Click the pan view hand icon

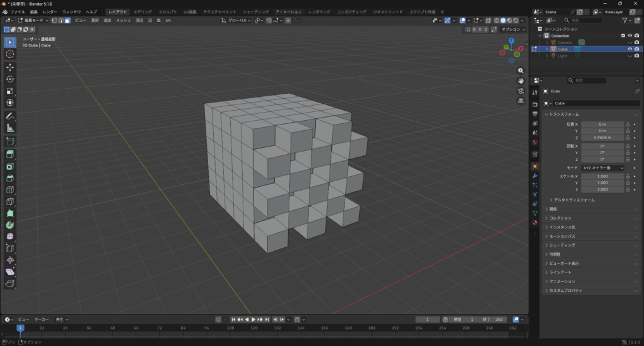[x=521, y=81]
